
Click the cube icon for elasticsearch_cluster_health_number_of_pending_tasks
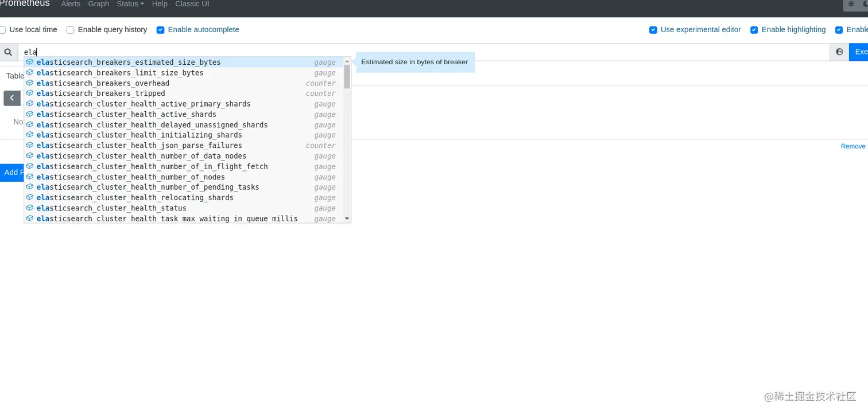(30, 187)
